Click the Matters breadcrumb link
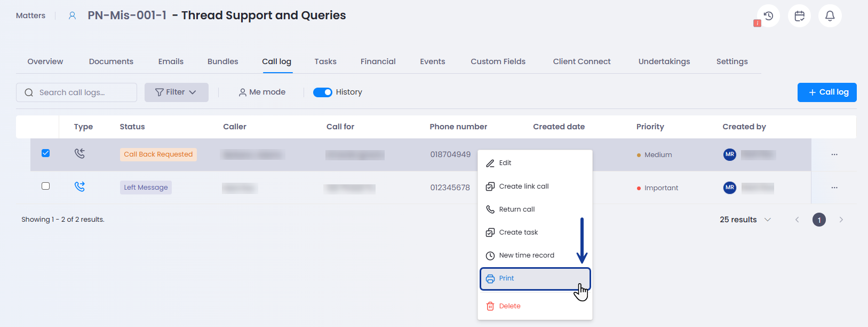868x327 pixels. click(30, 15)
